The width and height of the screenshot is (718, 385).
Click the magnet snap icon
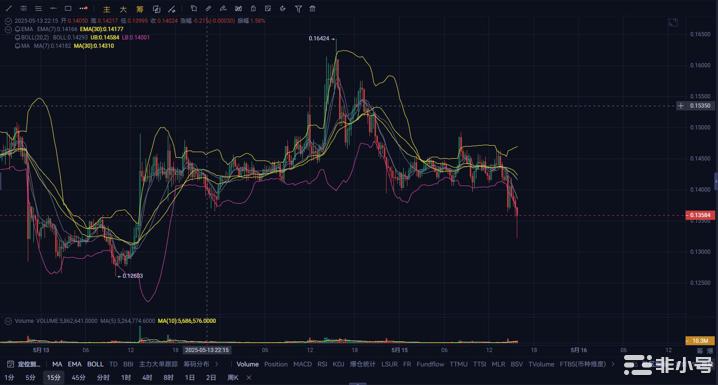point(238,8)
